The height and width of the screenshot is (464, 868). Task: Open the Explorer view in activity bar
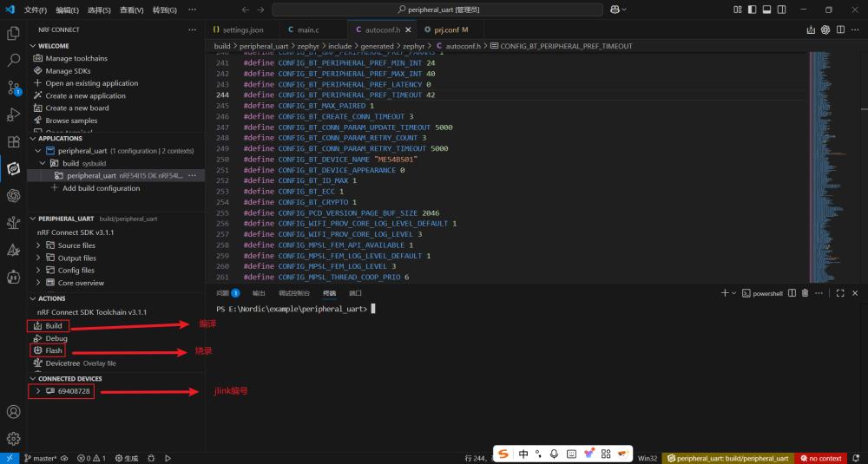[x=13, y=34]
